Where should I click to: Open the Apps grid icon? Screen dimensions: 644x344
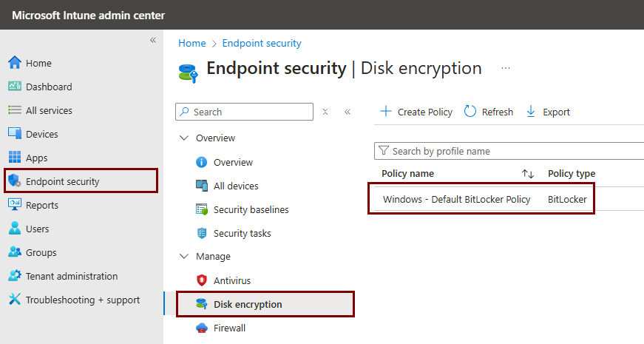pos(15,158)
